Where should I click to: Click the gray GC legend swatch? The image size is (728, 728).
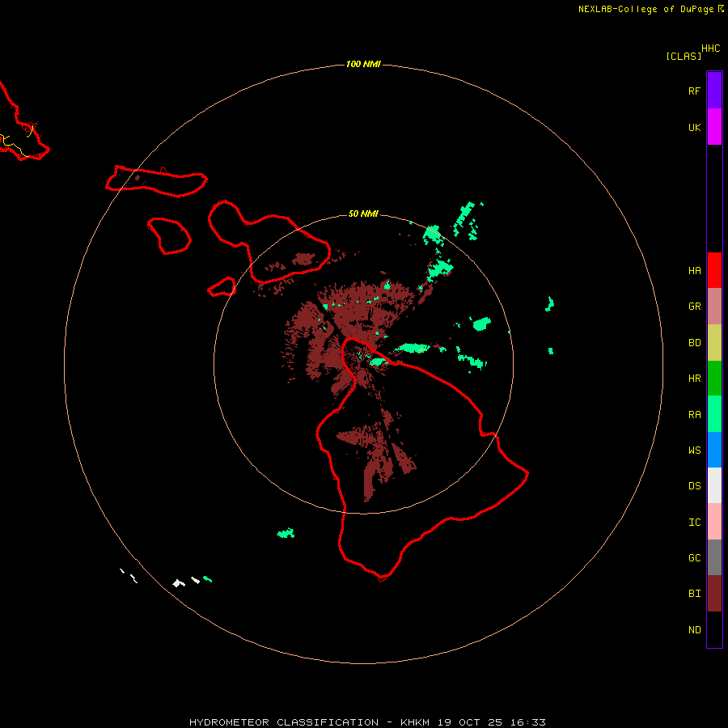pyautogui.click(x=714, y=557)
